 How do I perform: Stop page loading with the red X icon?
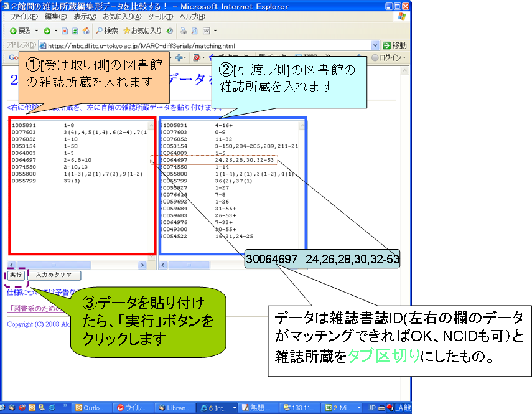[x=65, y=31]
